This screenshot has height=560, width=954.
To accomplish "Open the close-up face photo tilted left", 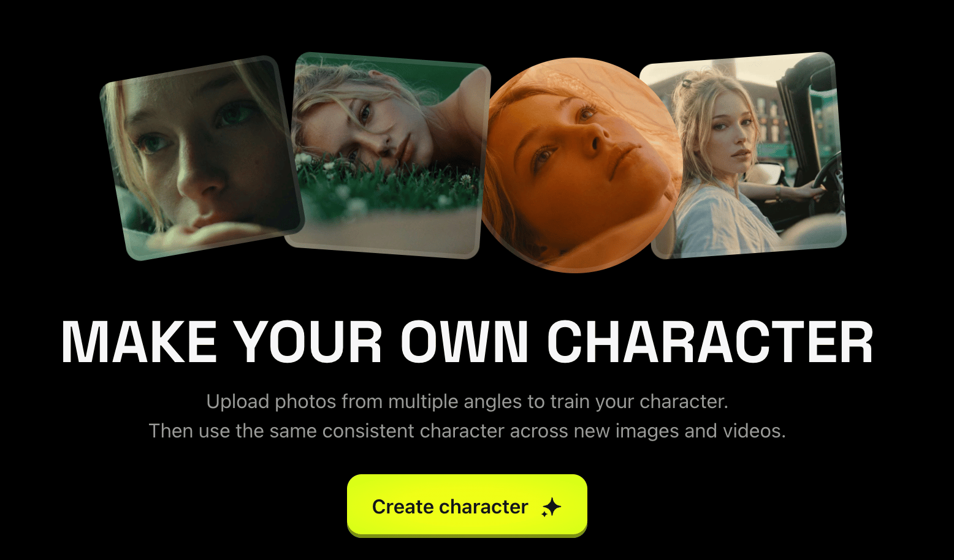I will (x=202, y=157).
